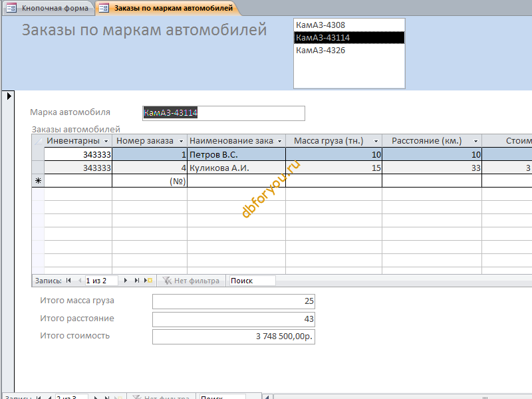Screen dimensions: 532x399
Task: Click the form icon on Заказы по маркам tab
Action: click(104, 8)
